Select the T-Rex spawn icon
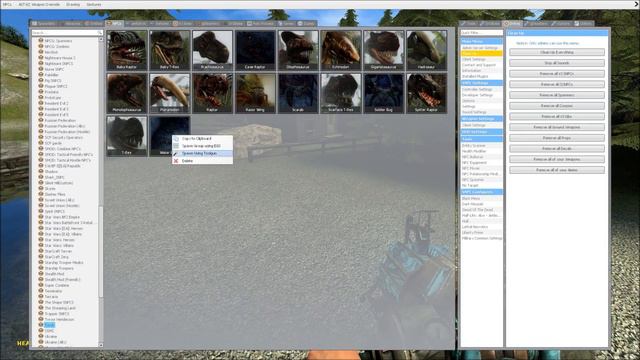The width and height of the screenshot is (640, 360). [127, 136]
